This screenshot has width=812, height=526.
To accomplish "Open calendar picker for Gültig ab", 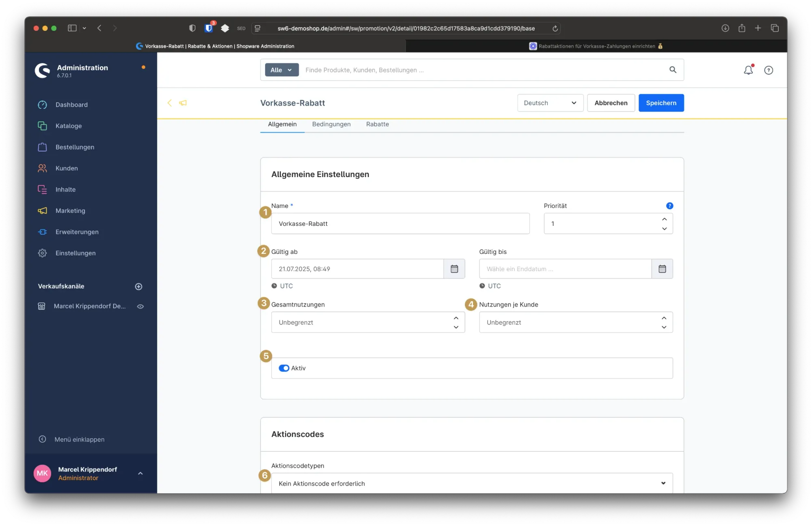I will (x=454, y=269).
